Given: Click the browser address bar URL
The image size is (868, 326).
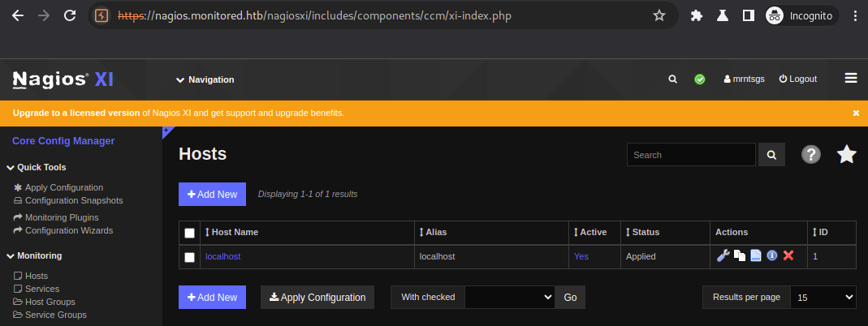Looking at the screenshot, I should tap(314, 15).
